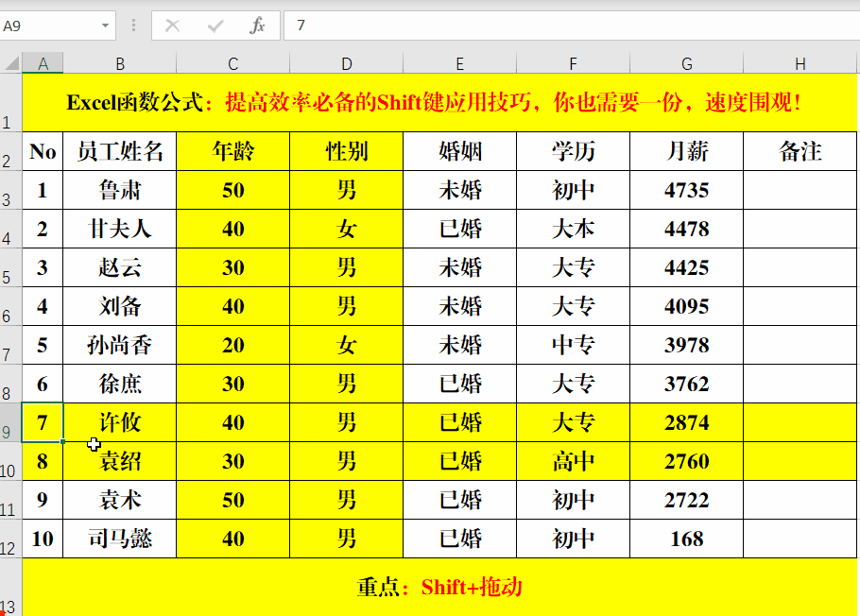Select the name cell '徐庶'

click(120, 384)
